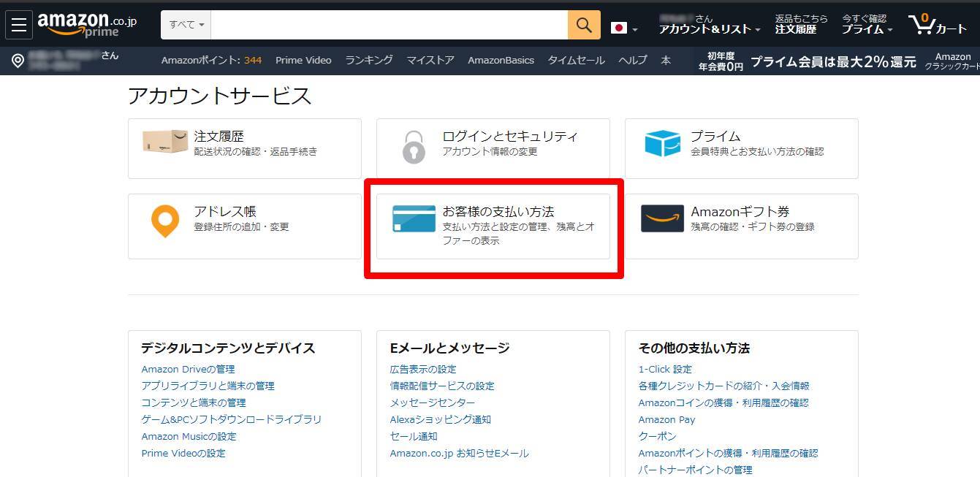Open コンテンツと端末の管理 link

(x=194, y=403)
